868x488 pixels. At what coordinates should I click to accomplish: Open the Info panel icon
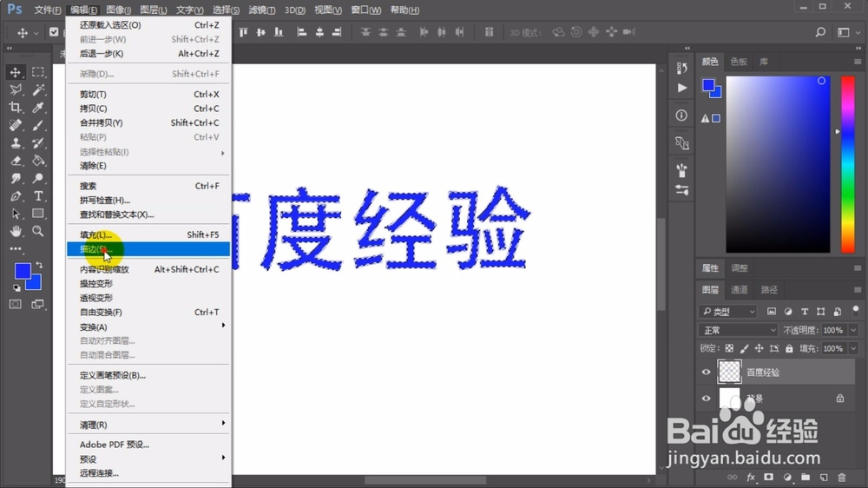[x=681, y=115]
